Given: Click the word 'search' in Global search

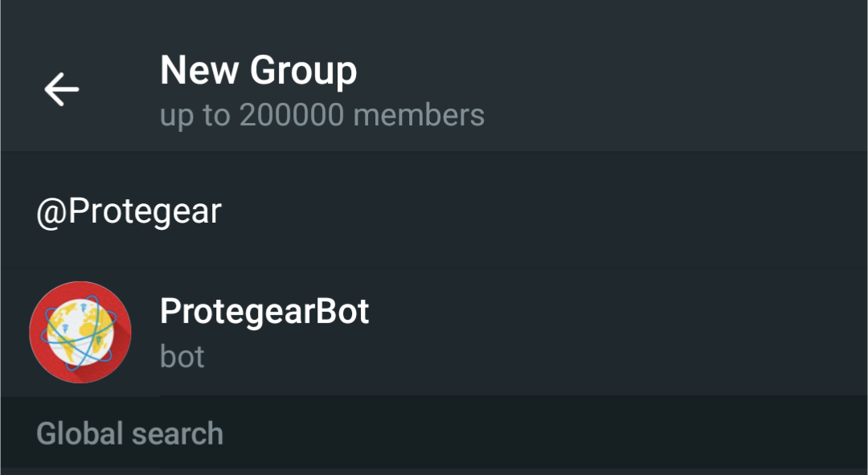Looking at the screenshot, I should click(177, 434).
